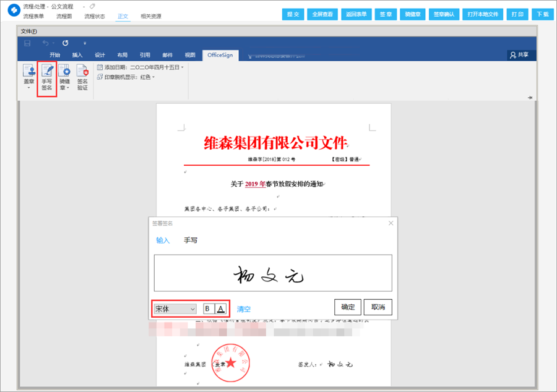Switch to the 插入 ribbon tab
Screen dimensions: 557x392
[x=77, y=55]
